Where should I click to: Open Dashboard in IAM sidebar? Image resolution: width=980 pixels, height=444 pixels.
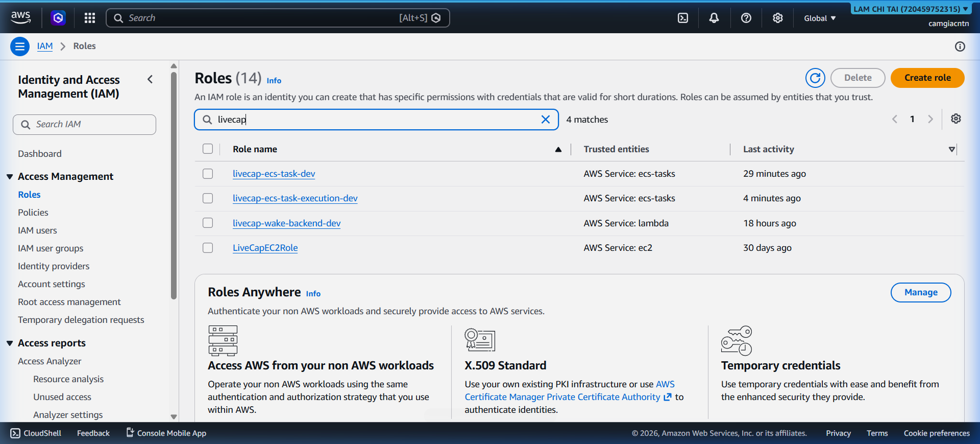pyautogui.click(x=40, y=154)
